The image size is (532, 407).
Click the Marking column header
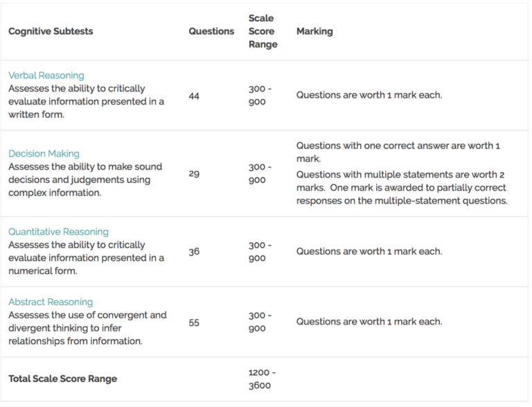click(x=314, y=31)
